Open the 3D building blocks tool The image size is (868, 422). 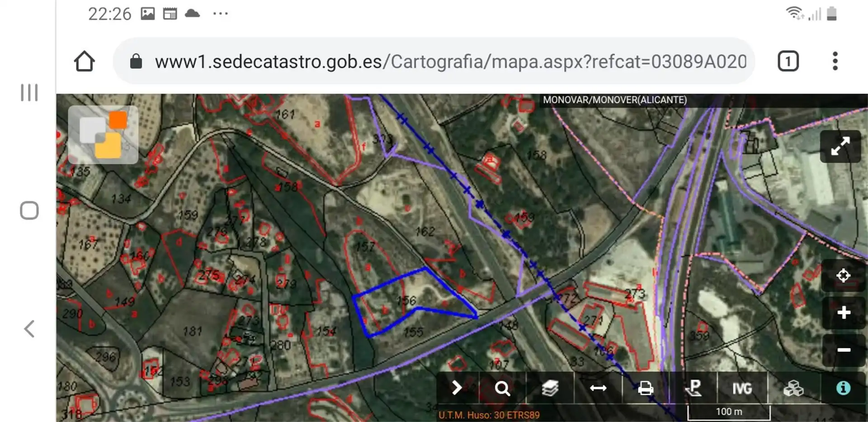[x=793, y=388]
